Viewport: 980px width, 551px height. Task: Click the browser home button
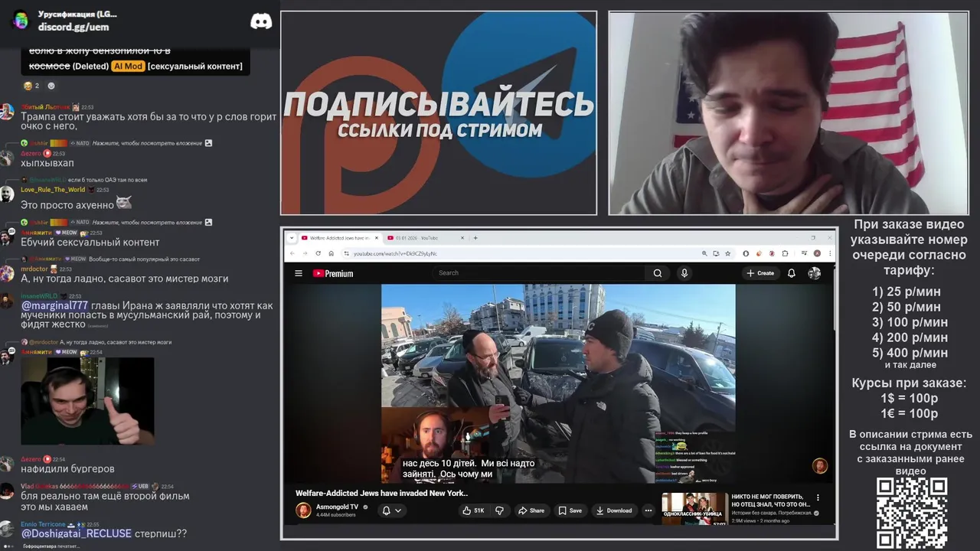pyautogui.click(x=331, y=253)
